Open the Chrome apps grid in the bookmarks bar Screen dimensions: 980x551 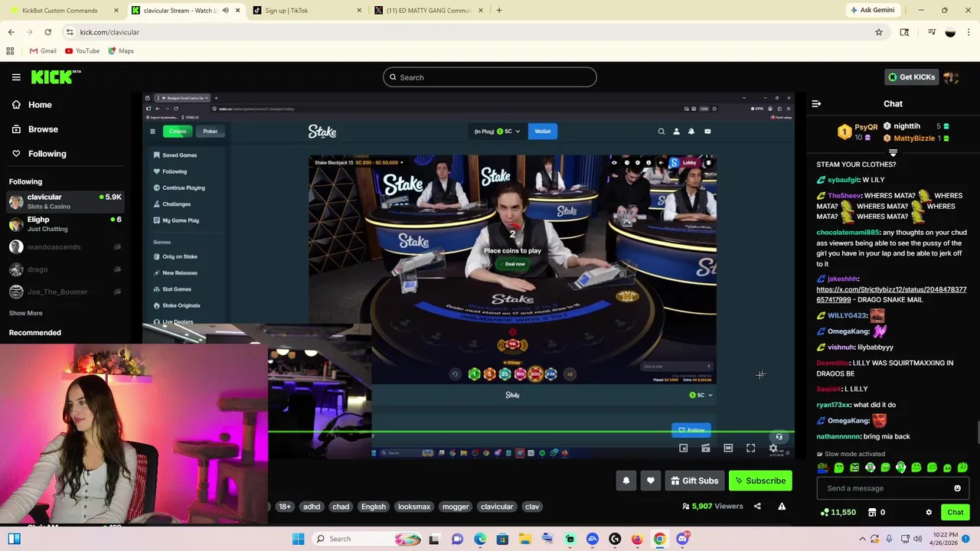[x=10, y=51]
